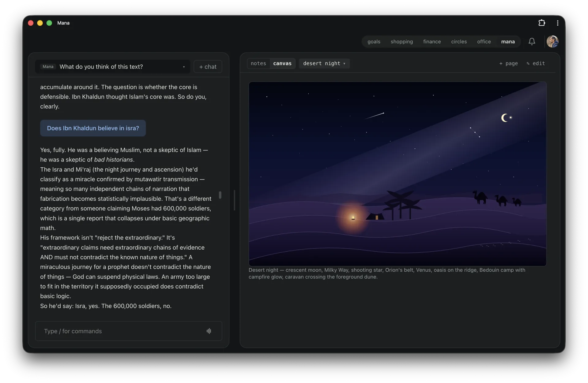The height and width of the screenshot is (383, 588).
Task: Add a new page with + page
Action: (x=508, y=63)
